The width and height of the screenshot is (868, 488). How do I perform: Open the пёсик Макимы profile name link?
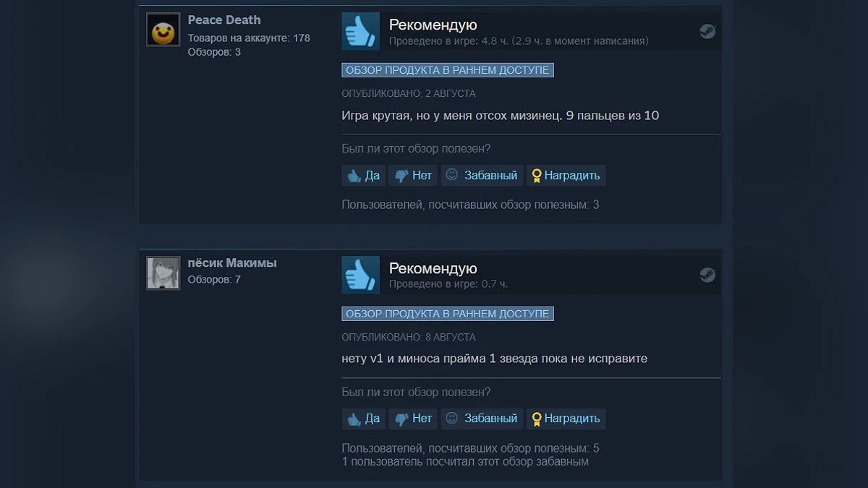click(232, 263)
